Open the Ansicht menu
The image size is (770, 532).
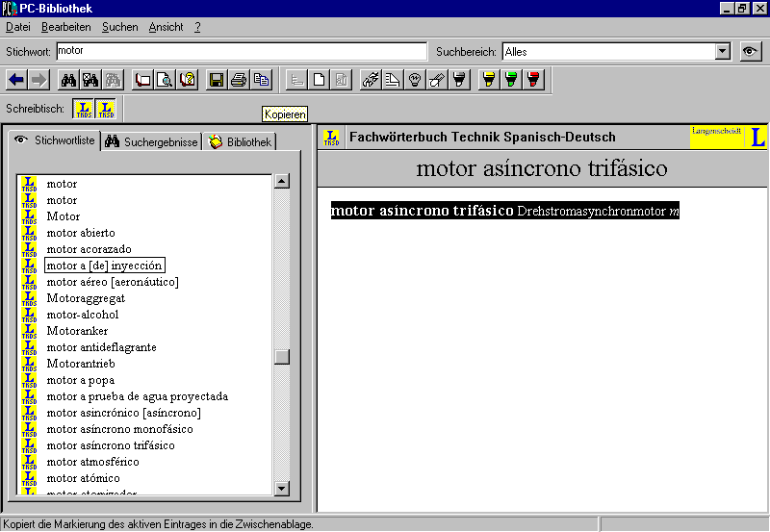coord(166,27)
